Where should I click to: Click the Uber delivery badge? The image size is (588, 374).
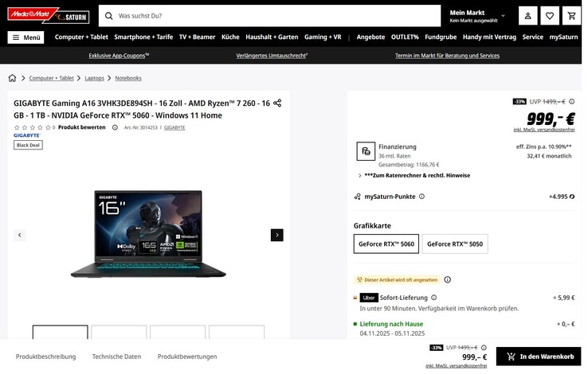point(369,298)
